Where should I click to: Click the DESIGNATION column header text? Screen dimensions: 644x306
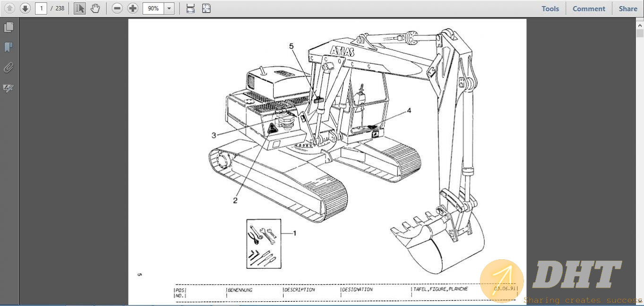[x=357, y=289]
